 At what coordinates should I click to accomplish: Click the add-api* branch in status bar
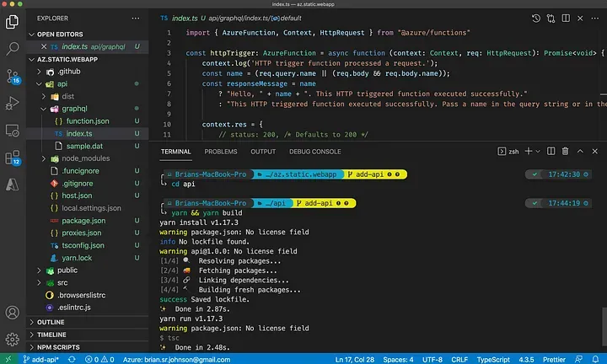tap(41, 359)
